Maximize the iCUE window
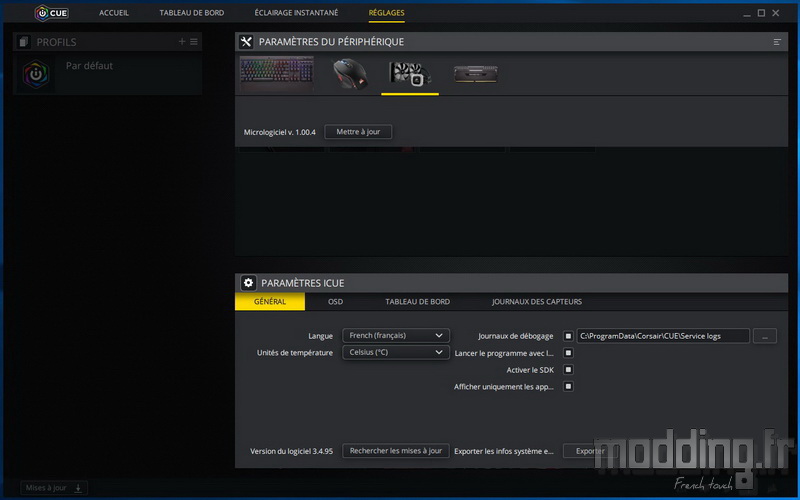 click(761, 13)
